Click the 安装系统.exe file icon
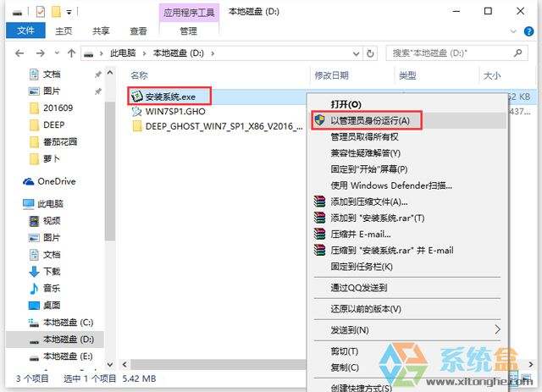542x392 pixels. pyautogui.click(x=137, y=96)
